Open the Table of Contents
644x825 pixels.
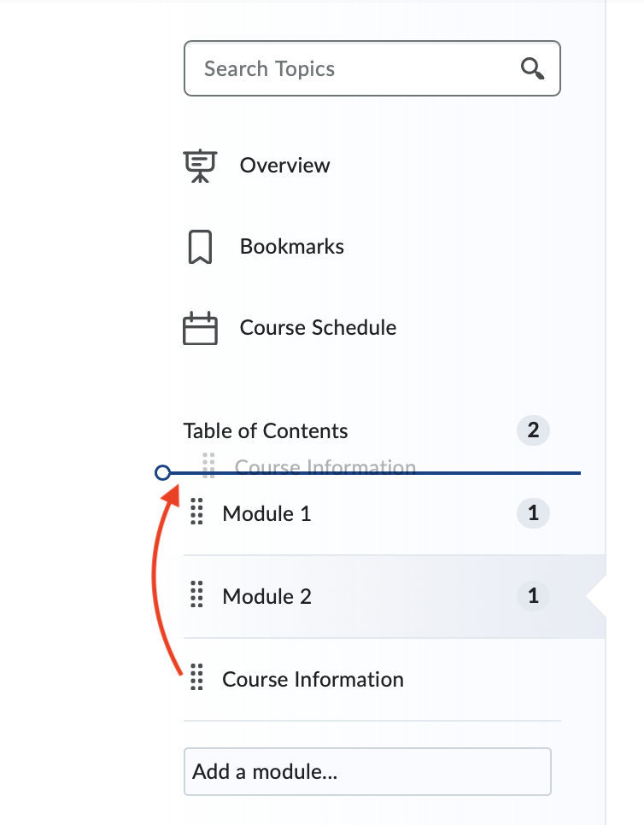pos(266,431)
